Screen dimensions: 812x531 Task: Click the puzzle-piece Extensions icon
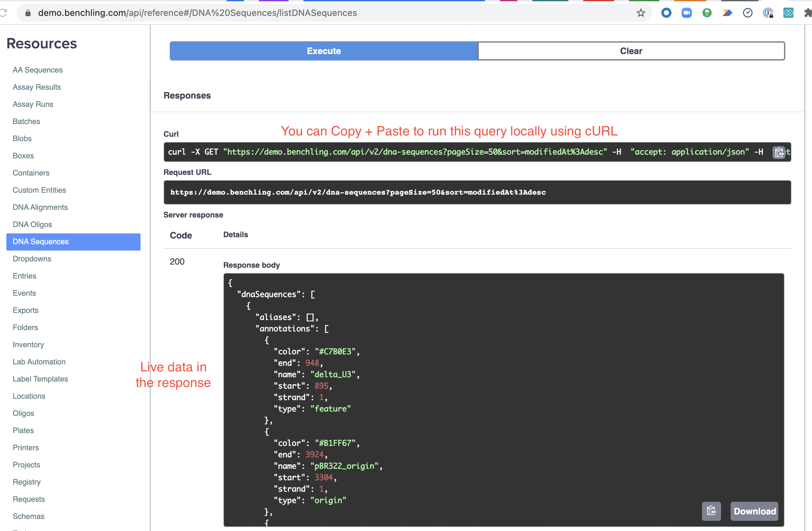click(x=808, y=13)
